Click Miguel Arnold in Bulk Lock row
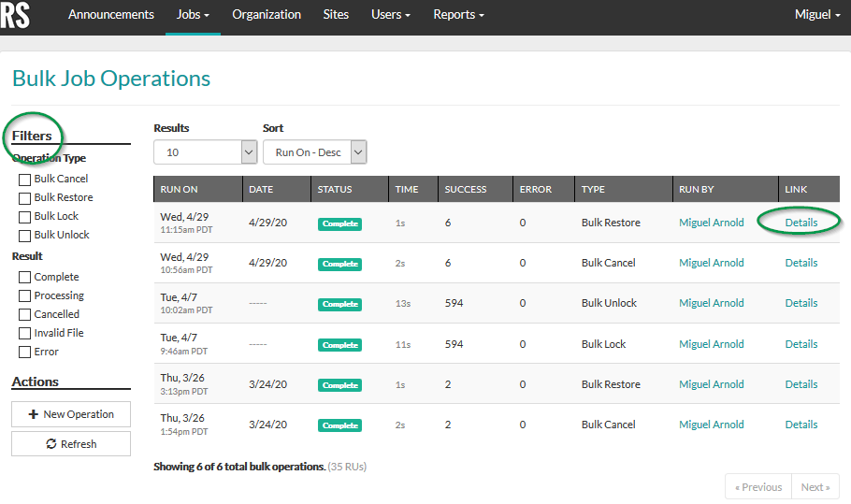The height and width of the screenshot is (504, 851). pyautogui.click(x=711, y=344)
